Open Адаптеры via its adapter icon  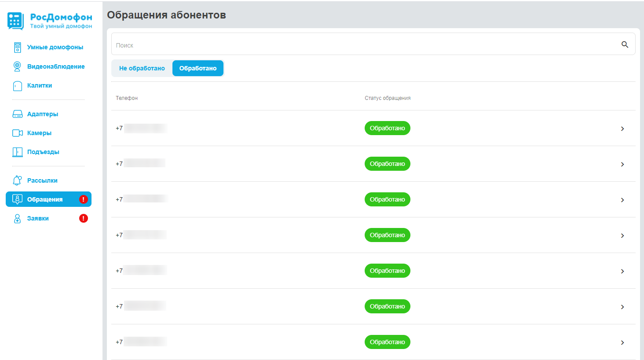click(17, 114)
